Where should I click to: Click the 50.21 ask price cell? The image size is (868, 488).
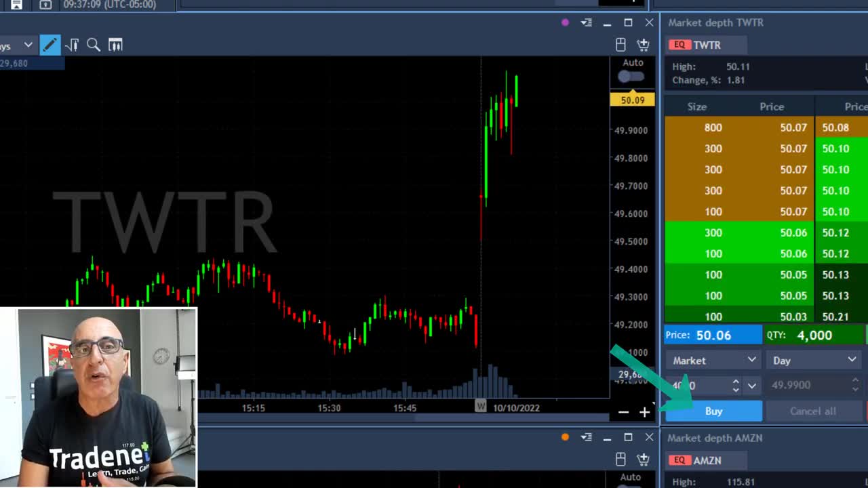(x=835, y=317)
